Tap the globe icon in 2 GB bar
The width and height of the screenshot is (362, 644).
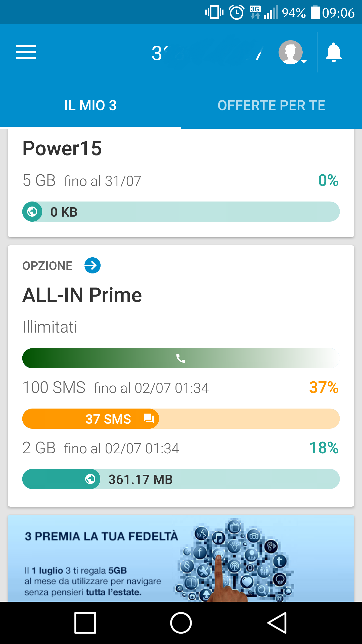[x=90, y=479]
